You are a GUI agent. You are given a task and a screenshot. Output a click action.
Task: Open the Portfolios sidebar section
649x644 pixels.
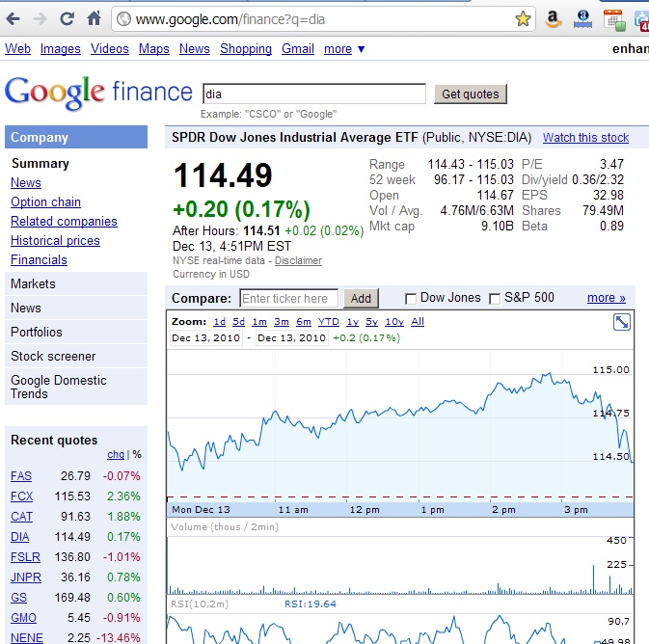(76, 332)
